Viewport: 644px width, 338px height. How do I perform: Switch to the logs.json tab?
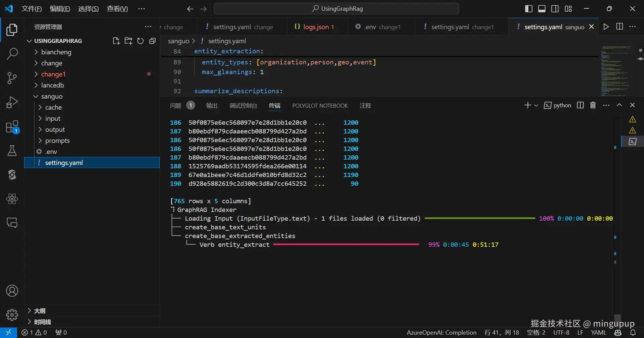[315, 27]
